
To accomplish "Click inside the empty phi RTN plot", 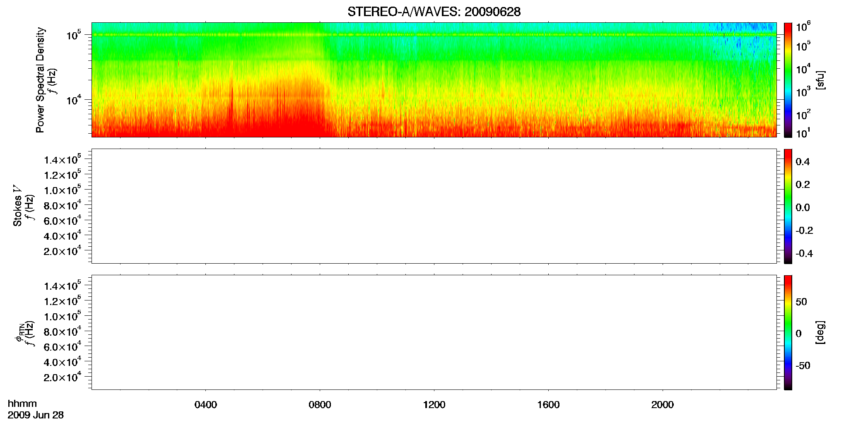I will coord(434,332).
